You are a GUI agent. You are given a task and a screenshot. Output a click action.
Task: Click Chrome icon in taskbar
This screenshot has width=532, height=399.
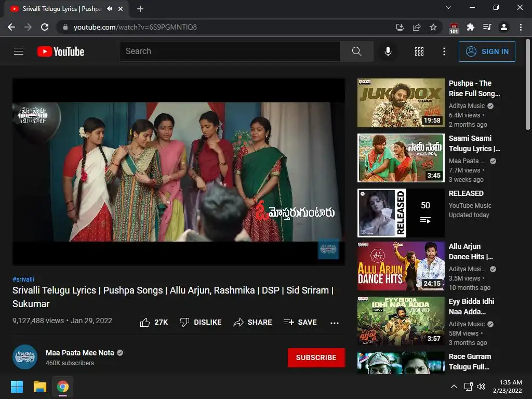(63, 387)
